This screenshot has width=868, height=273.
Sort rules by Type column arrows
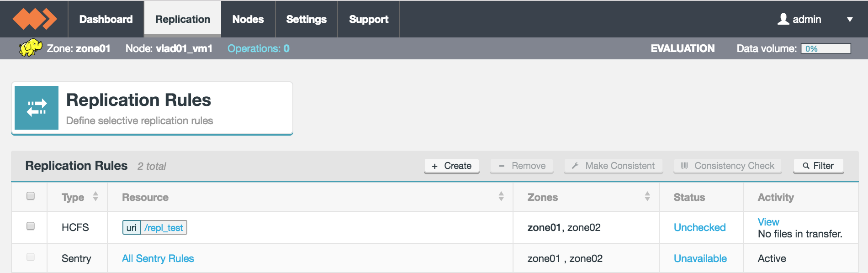tap(95, 196)
